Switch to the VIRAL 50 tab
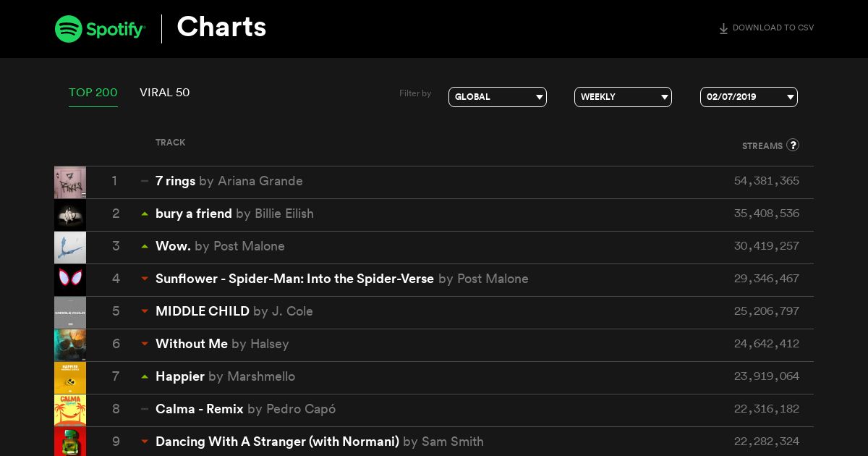The image size is (868, 456). (x=165, y=93)
